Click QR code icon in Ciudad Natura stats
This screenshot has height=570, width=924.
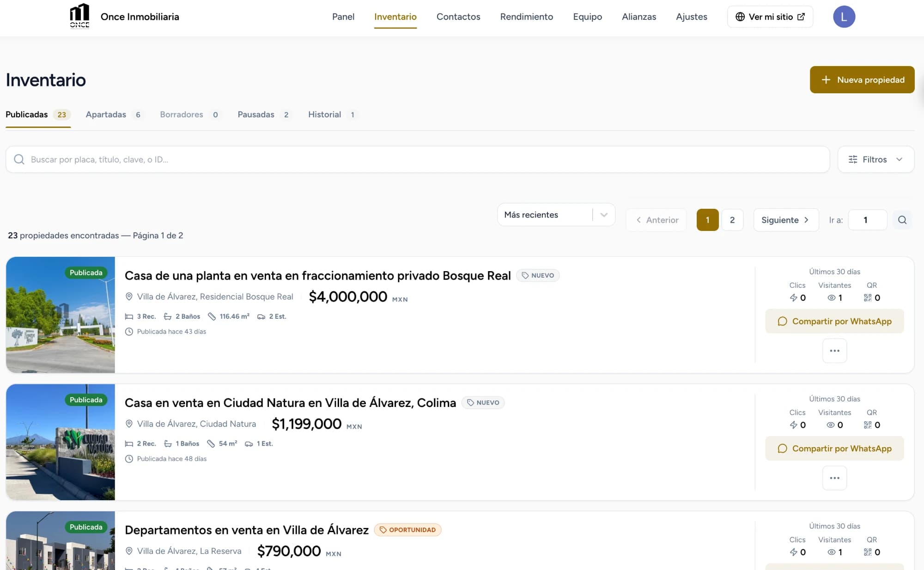click(868, 425)
